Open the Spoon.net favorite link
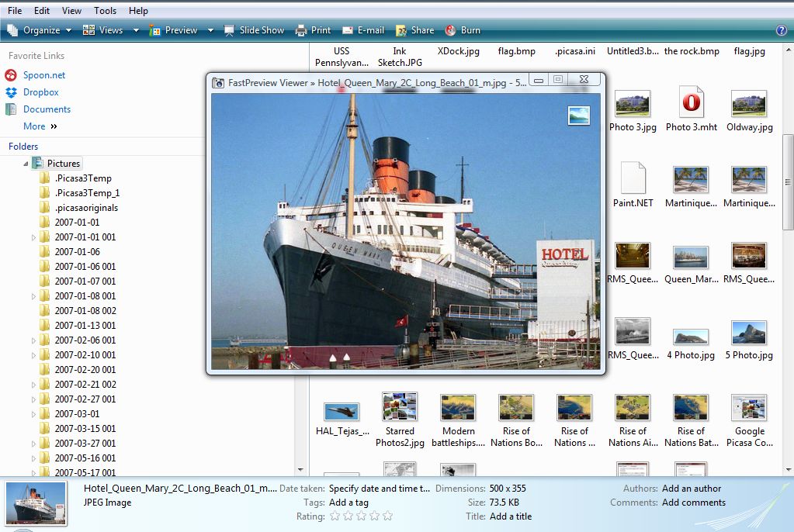The image size is (794, 532). pyautogui.click(x=44, y=75)
